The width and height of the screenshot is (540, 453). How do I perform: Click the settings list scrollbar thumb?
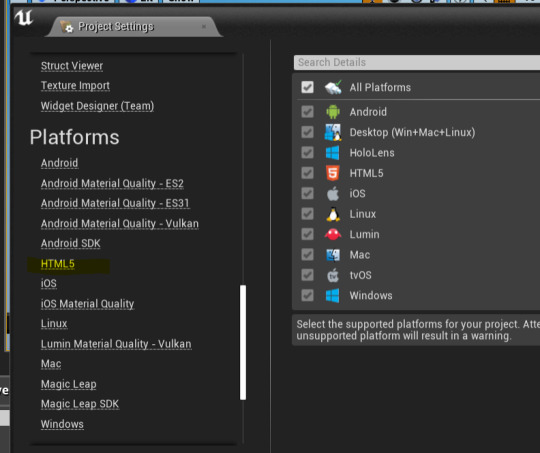(x=243, y=342)
